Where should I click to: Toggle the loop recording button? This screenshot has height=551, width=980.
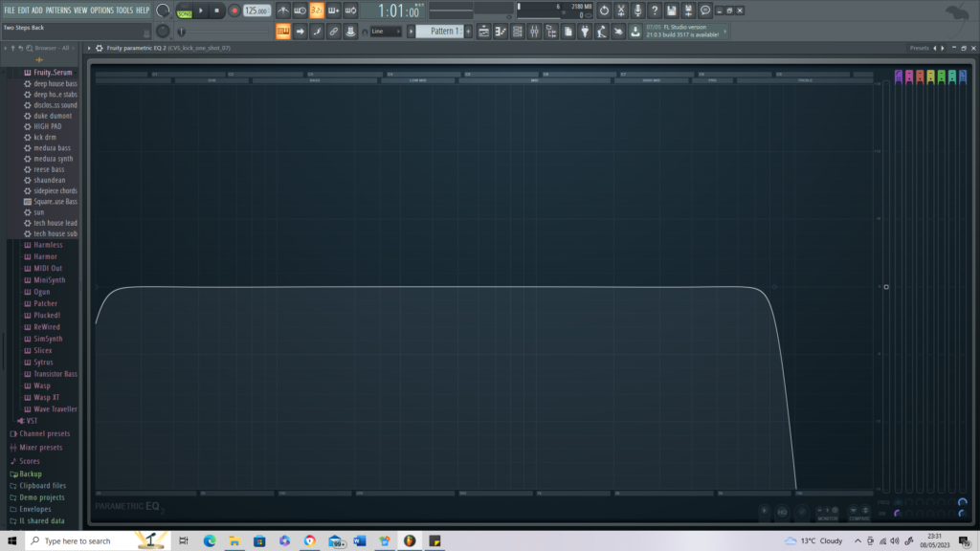350,10
